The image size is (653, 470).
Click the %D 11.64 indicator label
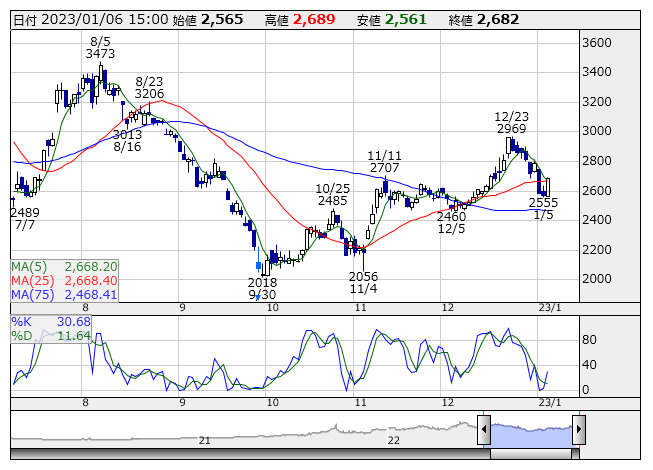[x=51, y=336]
